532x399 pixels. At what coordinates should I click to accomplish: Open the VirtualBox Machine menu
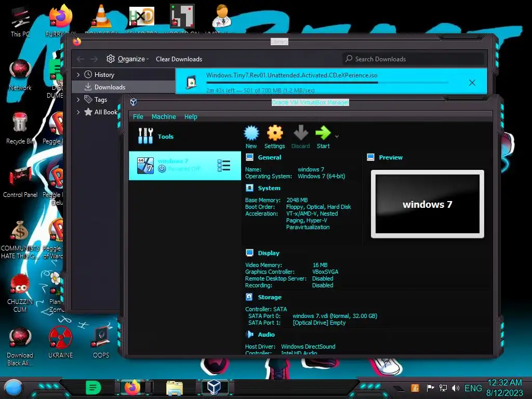pyautogui.click(x=164, y=117)
